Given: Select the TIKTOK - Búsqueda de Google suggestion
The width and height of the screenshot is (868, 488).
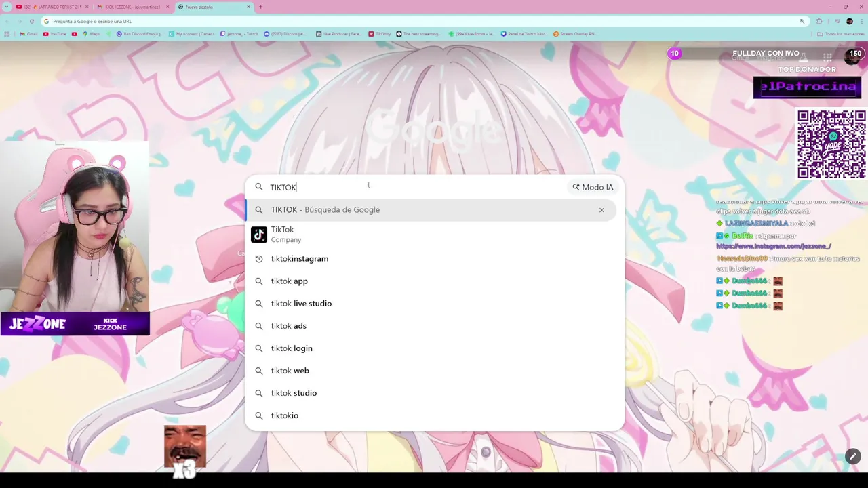Looking at the screenshot, I should pyautogui.click(x=431, y=209).
